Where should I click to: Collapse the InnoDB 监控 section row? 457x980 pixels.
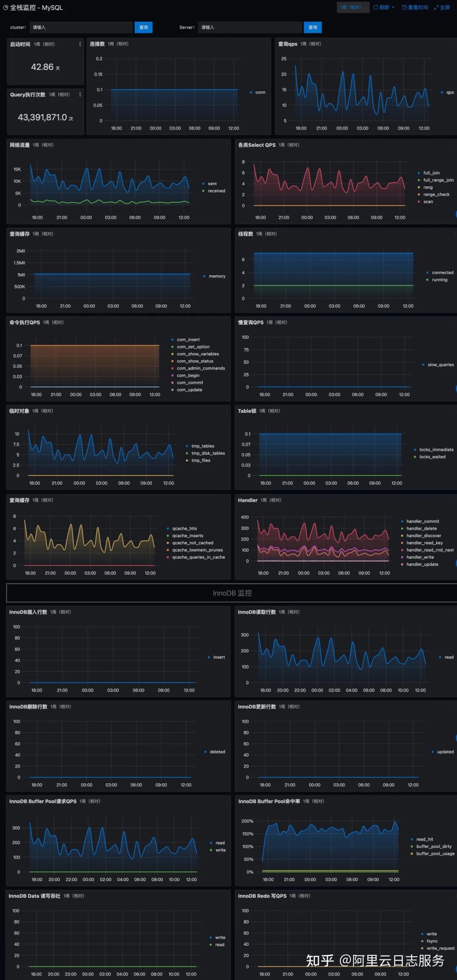pos(232,593)
